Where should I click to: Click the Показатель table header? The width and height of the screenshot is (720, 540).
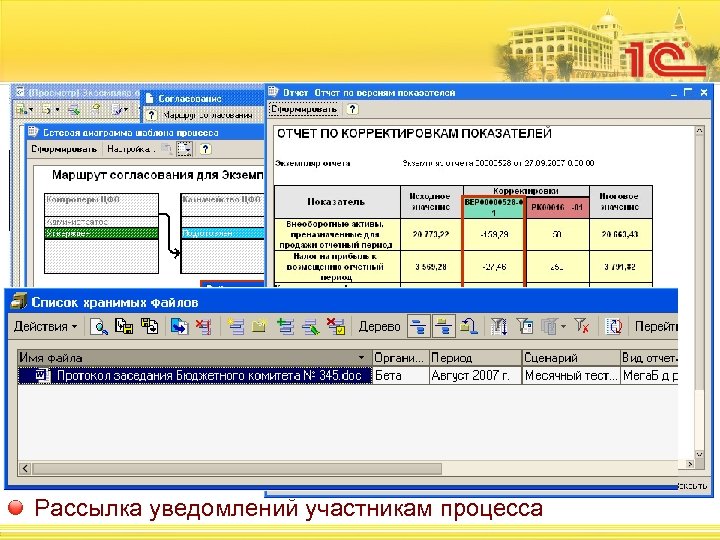[337, 202]
